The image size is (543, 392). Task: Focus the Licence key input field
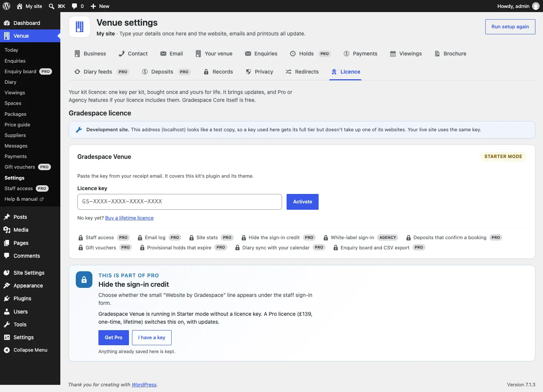[x=179, y=202]
